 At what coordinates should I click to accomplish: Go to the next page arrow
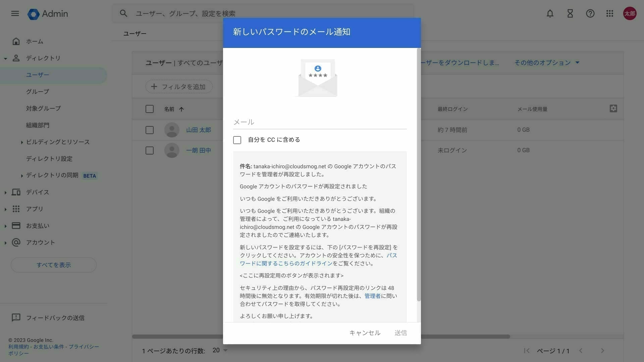click(602, 351)
